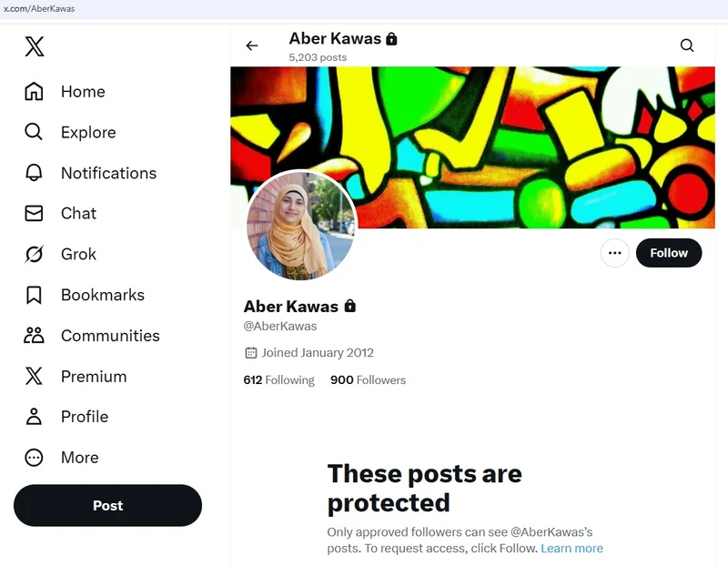
Task: Open Notifications bell icon
Action: coord(34,173)
